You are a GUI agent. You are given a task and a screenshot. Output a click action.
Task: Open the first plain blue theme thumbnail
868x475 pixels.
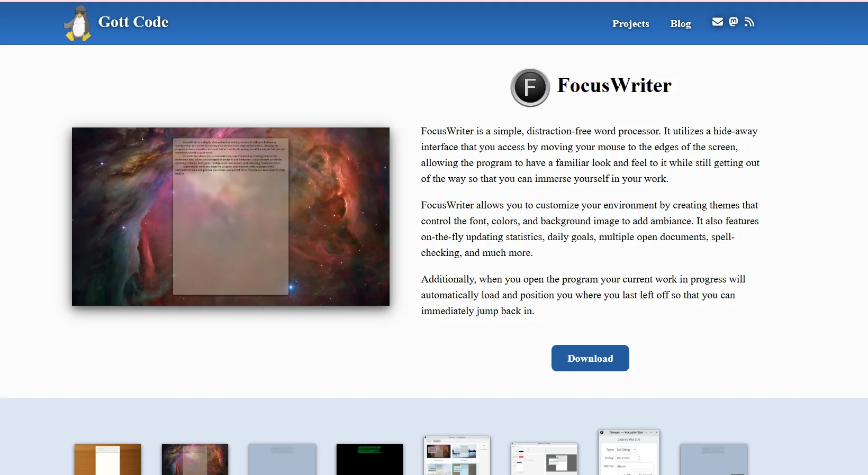click(x=282, y=459)
